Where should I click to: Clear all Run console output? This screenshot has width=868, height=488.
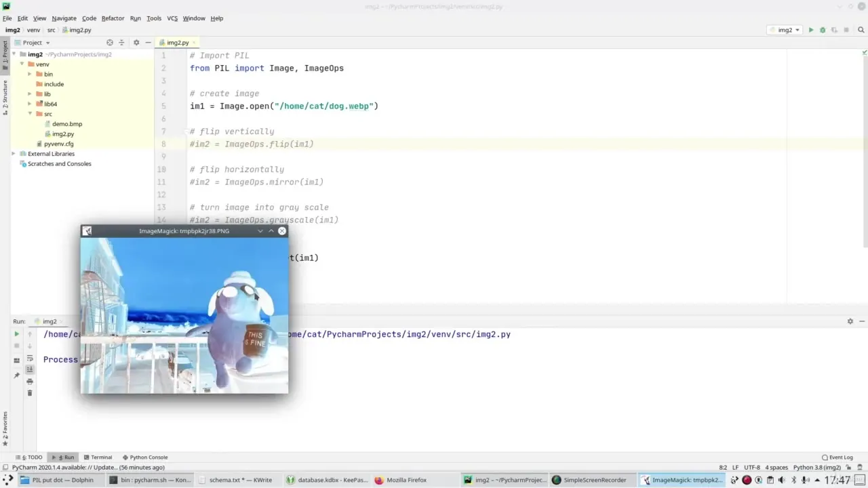30,393
